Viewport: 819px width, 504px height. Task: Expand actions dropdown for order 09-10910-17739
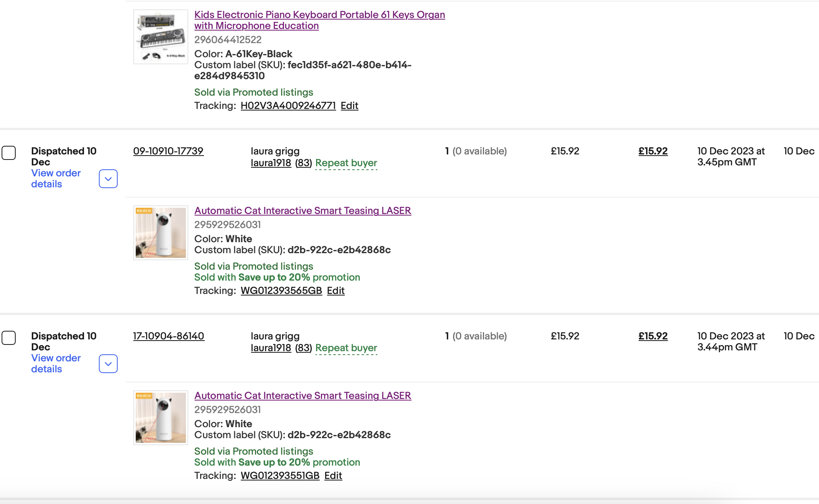click(x=108, y=179)
